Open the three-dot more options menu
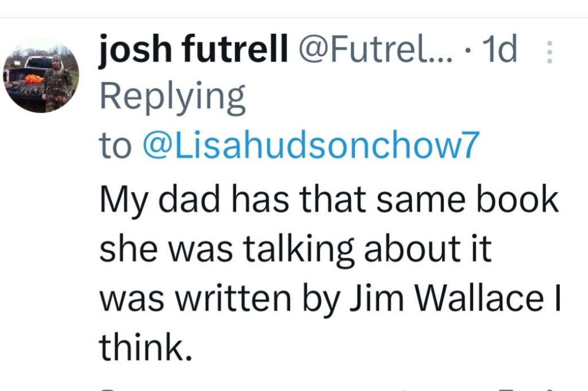Viewport: 588px width, 391px height. tap(548, 52)
